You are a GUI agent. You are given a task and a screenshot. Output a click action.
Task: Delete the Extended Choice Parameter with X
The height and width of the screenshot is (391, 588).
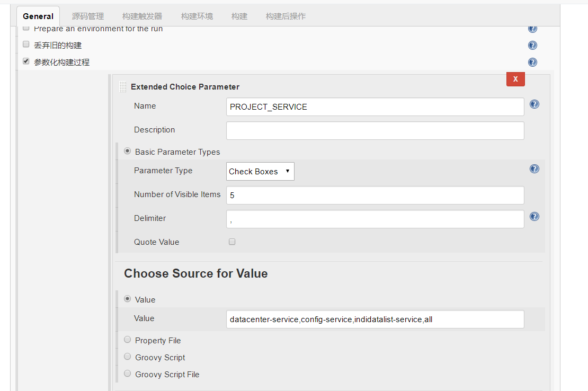[x=515, y=79]
